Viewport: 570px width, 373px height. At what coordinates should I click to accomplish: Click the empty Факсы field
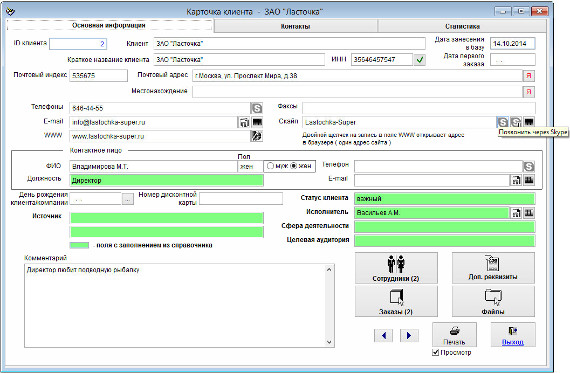pos(419,108)
